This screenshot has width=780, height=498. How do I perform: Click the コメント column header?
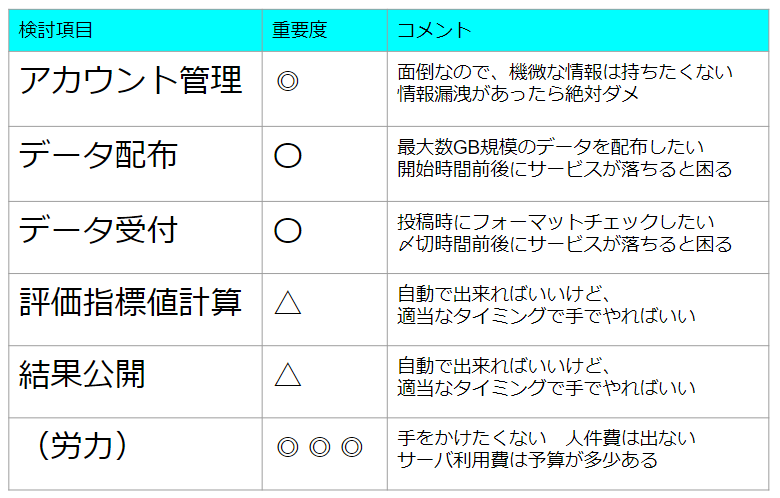coord(434,30)
